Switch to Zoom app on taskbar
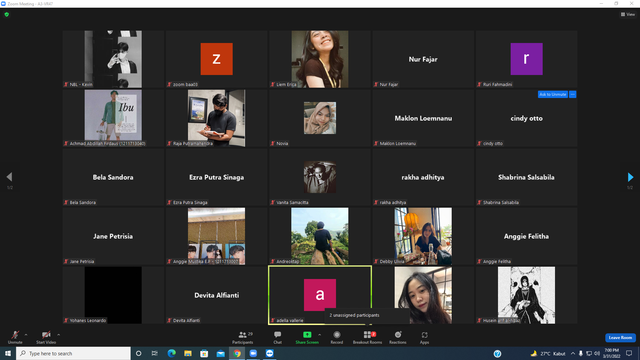 pyautogui.click(x=253, y=353)
